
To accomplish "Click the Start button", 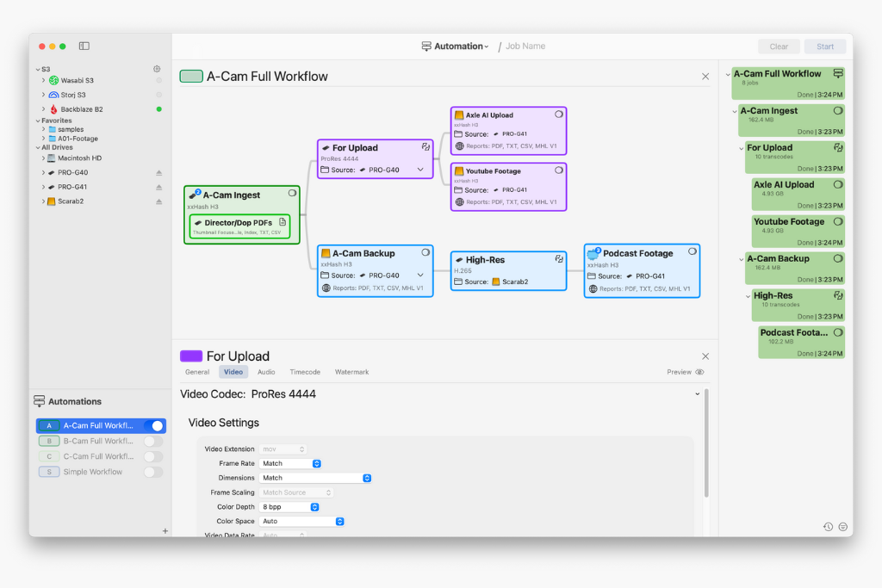I will click(x=825, y=46).
